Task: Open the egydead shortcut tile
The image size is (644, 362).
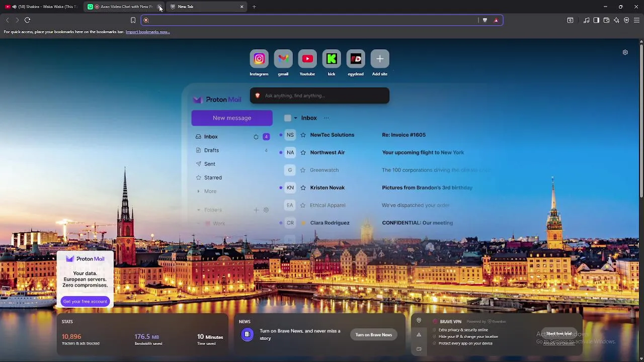Action: pos(356,59)
